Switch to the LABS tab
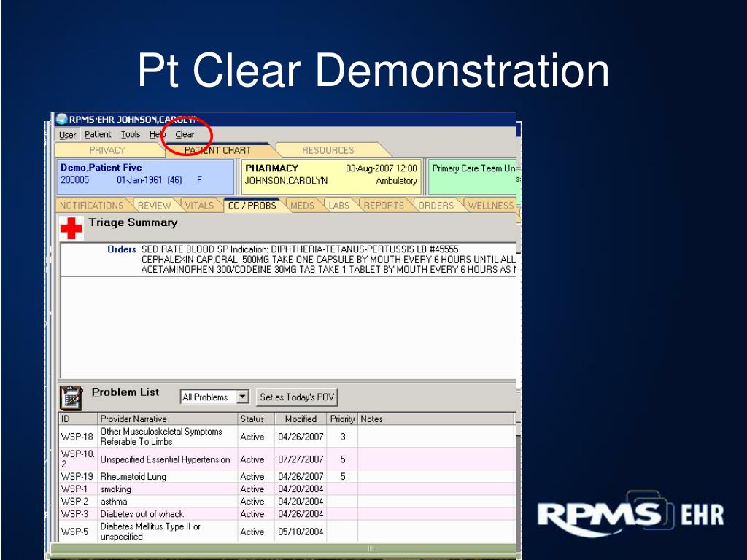Screen dimensions: 747x560 pos(339,206)
